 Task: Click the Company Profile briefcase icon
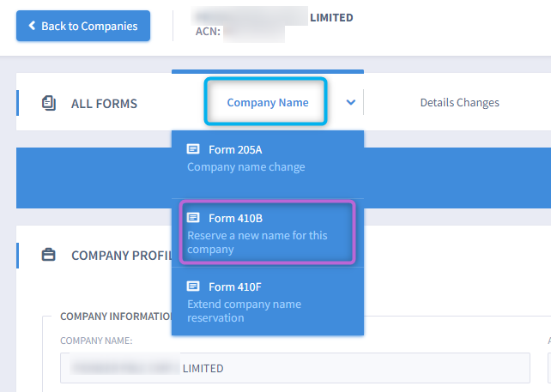pyautogui.click(x=49, y=255)
